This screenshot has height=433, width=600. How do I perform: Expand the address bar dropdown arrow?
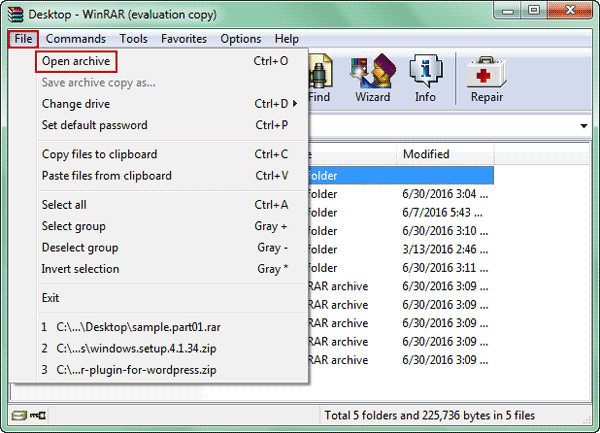pyautogui.click(x=584, y=126)
